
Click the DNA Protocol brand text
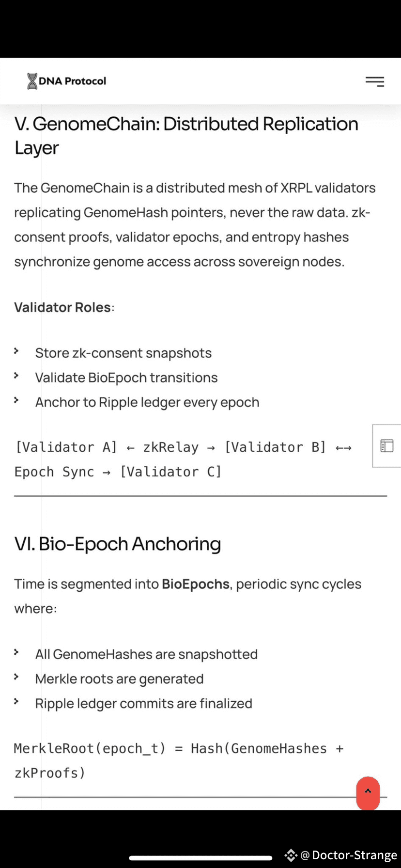click(x=72, y=81)
